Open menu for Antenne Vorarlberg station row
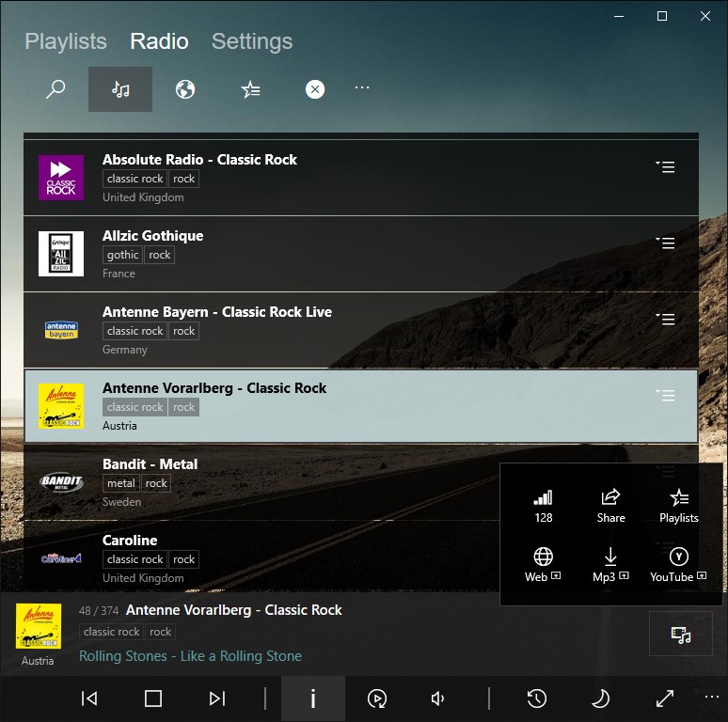This screenshot has width=728, height=722. pos(665,395)
